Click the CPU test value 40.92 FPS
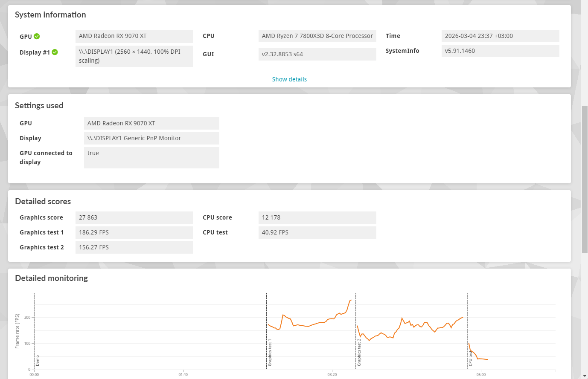 pyautogui.click(x=317, y=232)
